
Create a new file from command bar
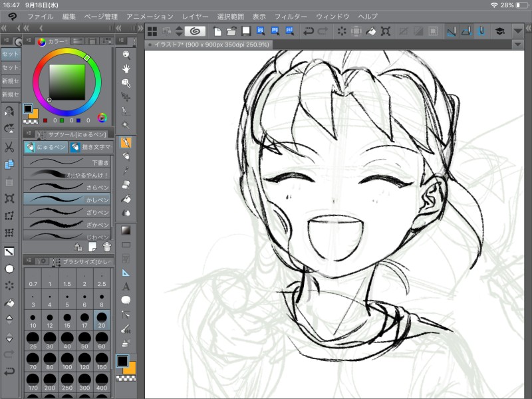tap(217, 31)
